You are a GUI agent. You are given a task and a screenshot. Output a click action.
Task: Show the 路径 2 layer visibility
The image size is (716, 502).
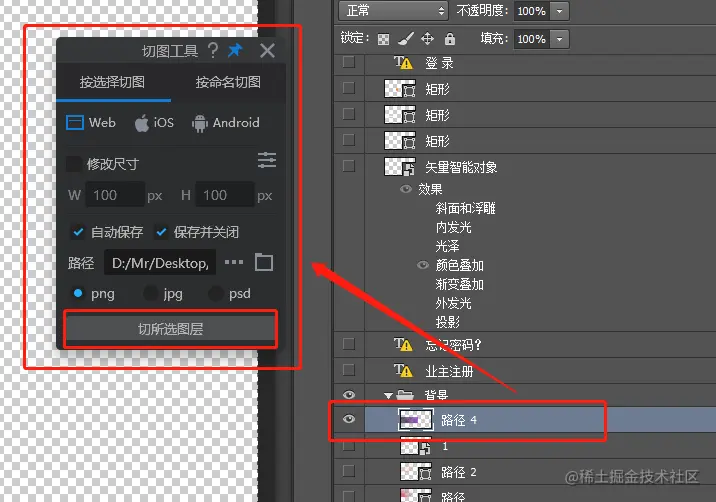(x=349, y=470)
